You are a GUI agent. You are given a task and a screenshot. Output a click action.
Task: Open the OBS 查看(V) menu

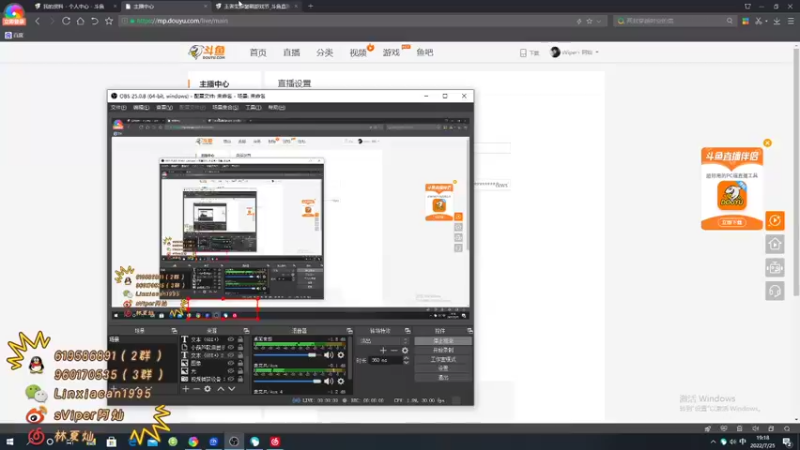click(164, 108)
